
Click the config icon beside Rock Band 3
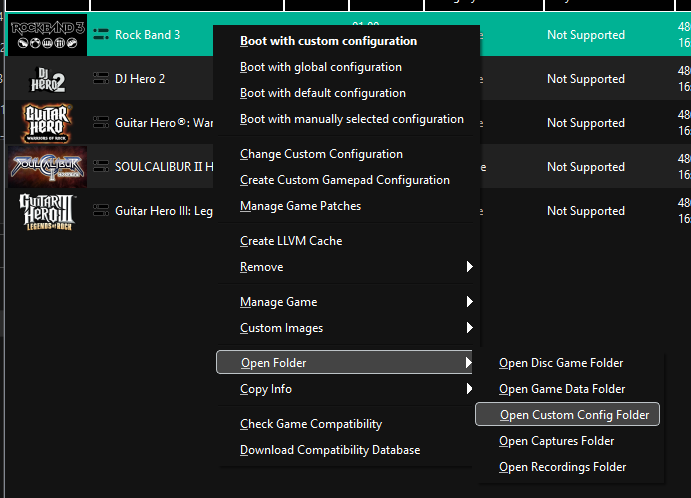pos(101,34)
